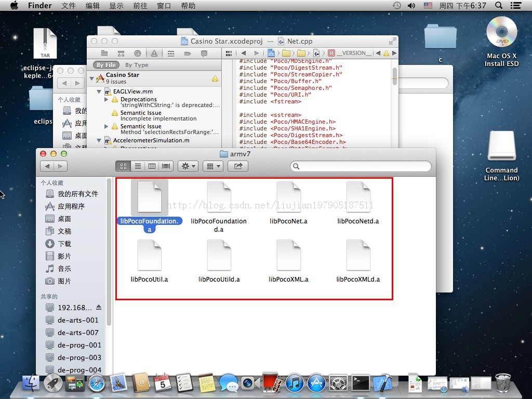The image size is (532, 399).
Task: Collapse AccelerometerSimulation.m issues
Action: point(99,140)
